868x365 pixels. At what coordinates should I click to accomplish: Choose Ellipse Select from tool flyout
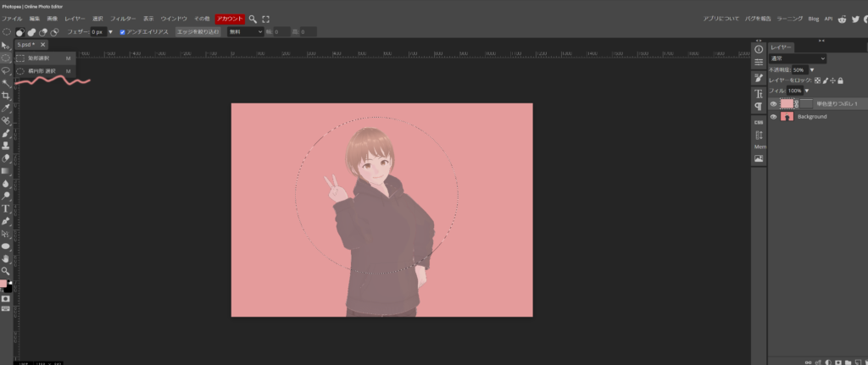tap(42, 71)
